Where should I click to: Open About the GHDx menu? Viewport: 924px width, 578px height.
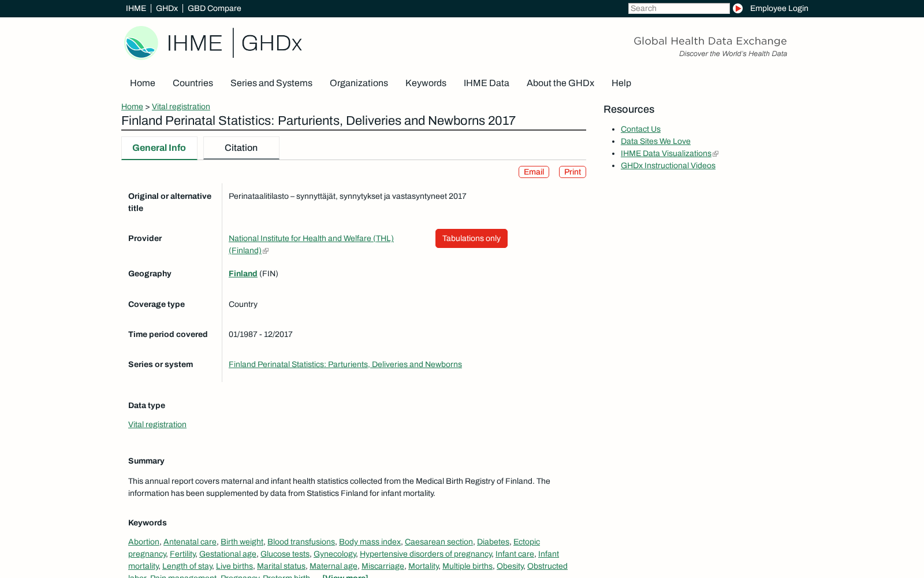click(560, 83)
